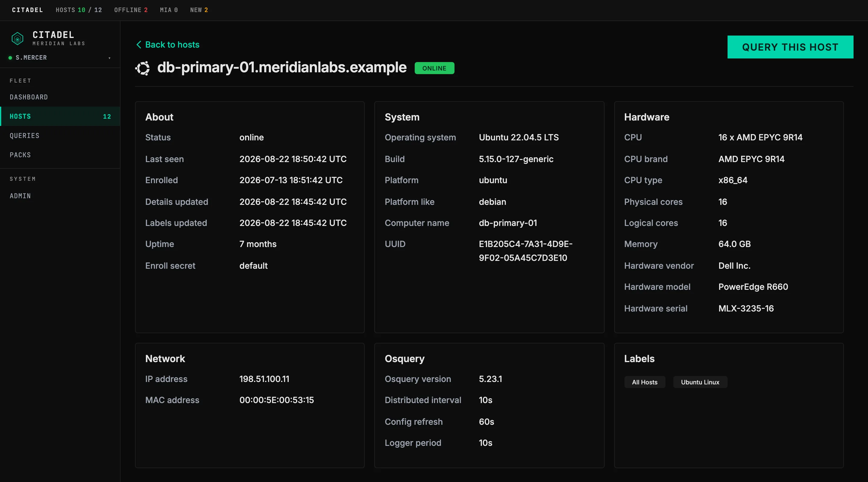Click the All Hosts label chip
This screenshot has width=868, height=482.
pos(645,382)
